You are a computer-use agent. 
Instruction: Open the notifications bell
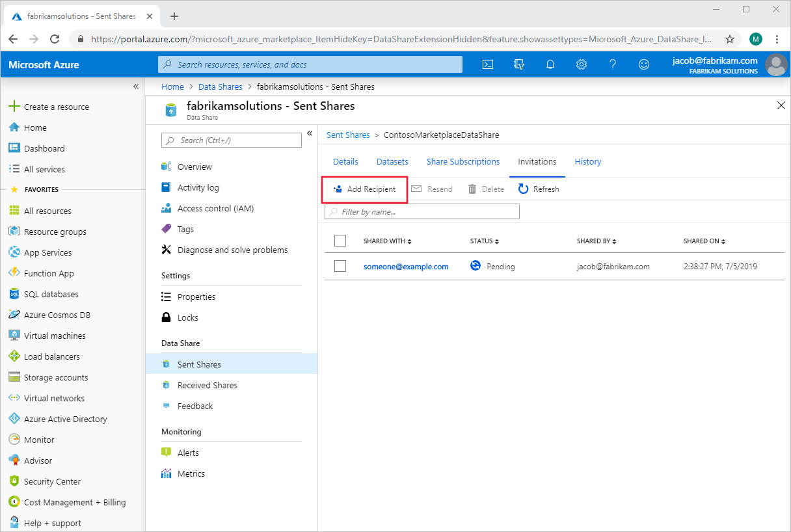coord(550,64)
